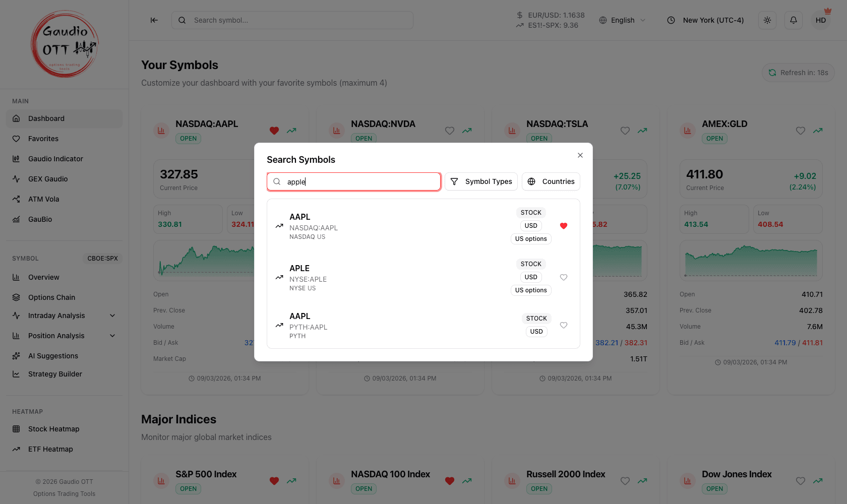
Task: Click the chart icon on NASDAQ 100 Index card
Action: pyautogui.click(x=337, y=481)
